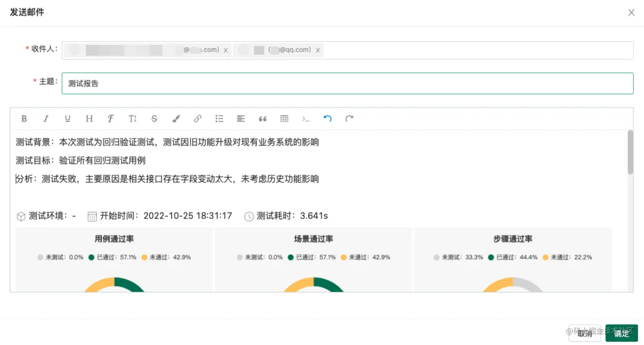
Task: Toggle 未测试 0.0% legend in 用例通过率
Action: (60, 257)
